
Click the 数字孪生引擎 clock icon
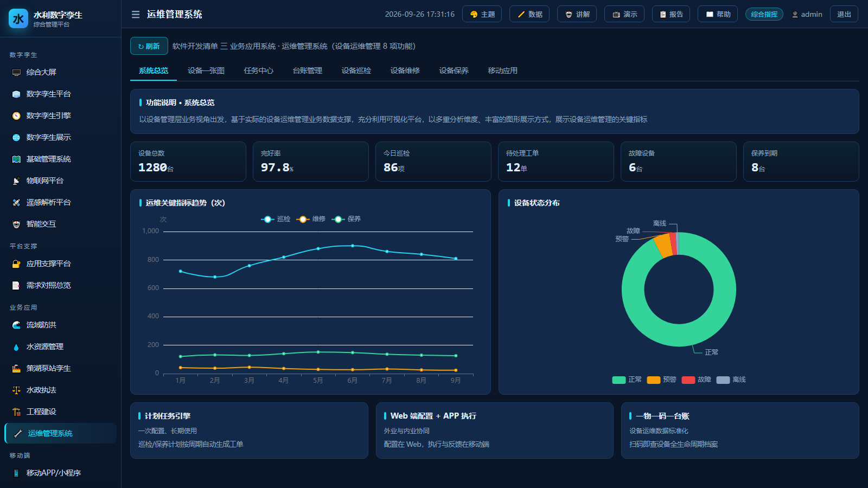coord(16,116)
